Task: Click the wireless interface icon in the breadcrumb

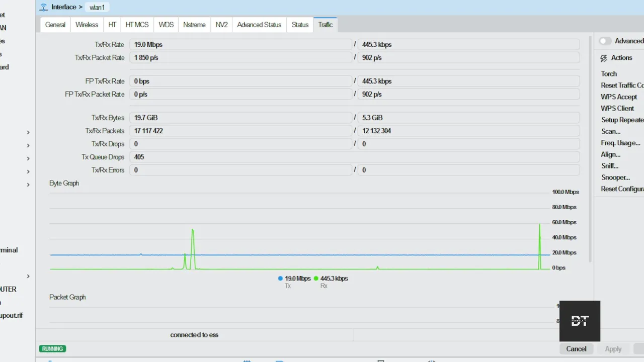Action: [x=44, y=7]
